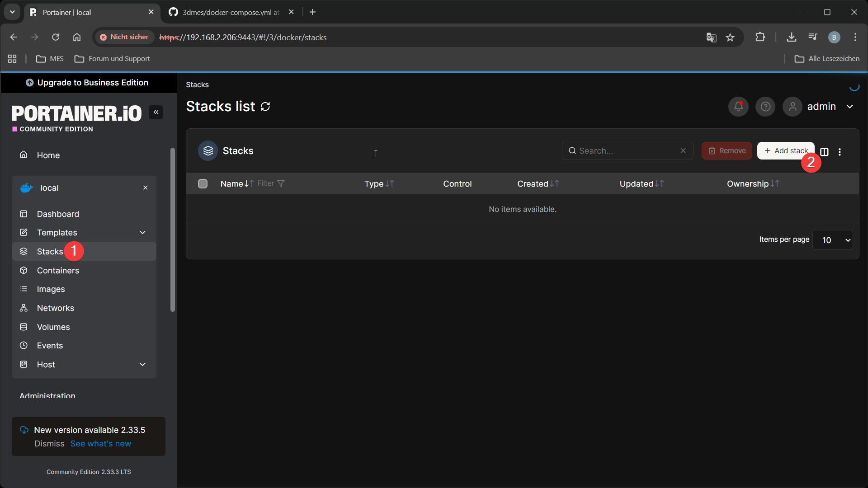
Task: Follow the See what's new link
Action: point(101,444)
